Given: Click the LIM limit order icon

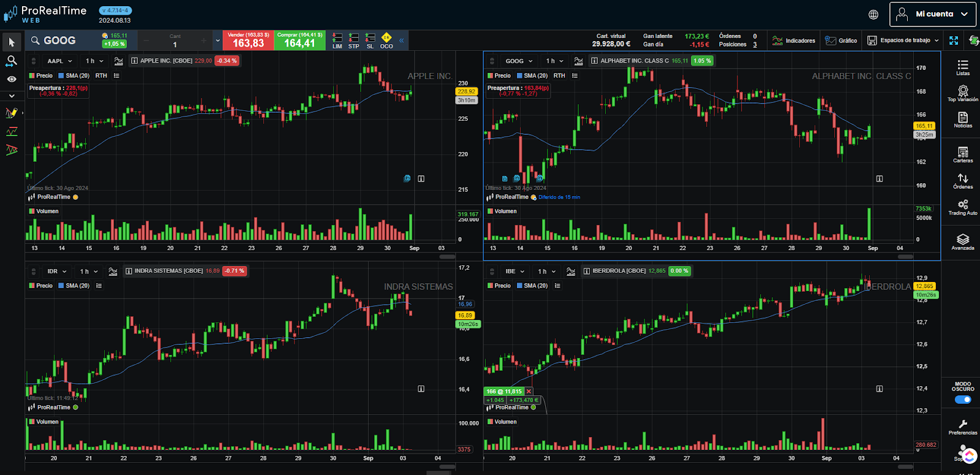Looking at the screenshot, I should (x=337, y=40).
